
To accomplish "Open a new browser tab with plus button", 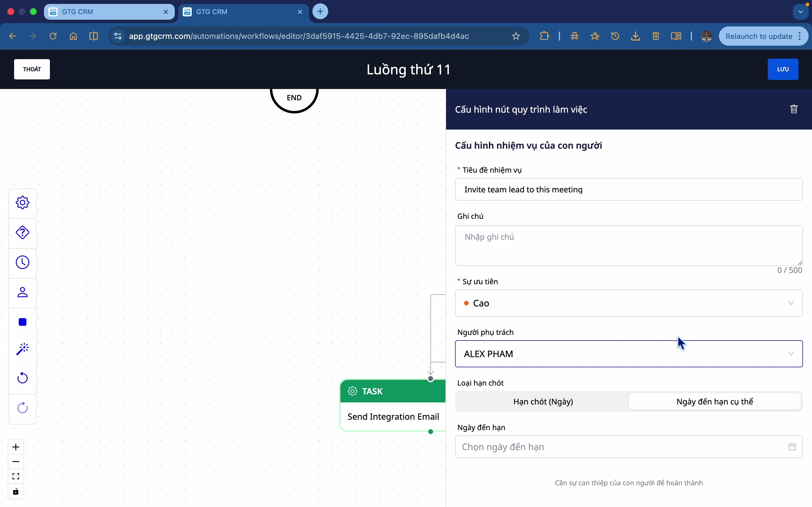I will 321,12.
